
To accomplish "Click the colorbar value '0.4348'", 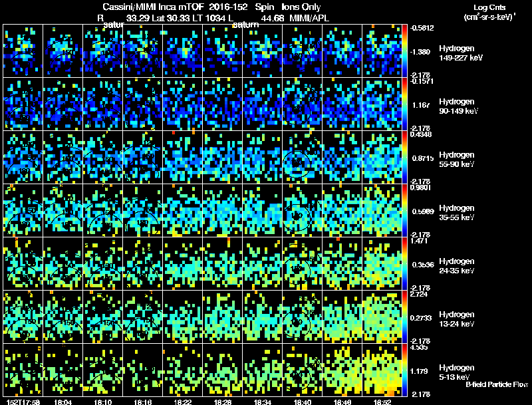I will click(x=421, y=134).
